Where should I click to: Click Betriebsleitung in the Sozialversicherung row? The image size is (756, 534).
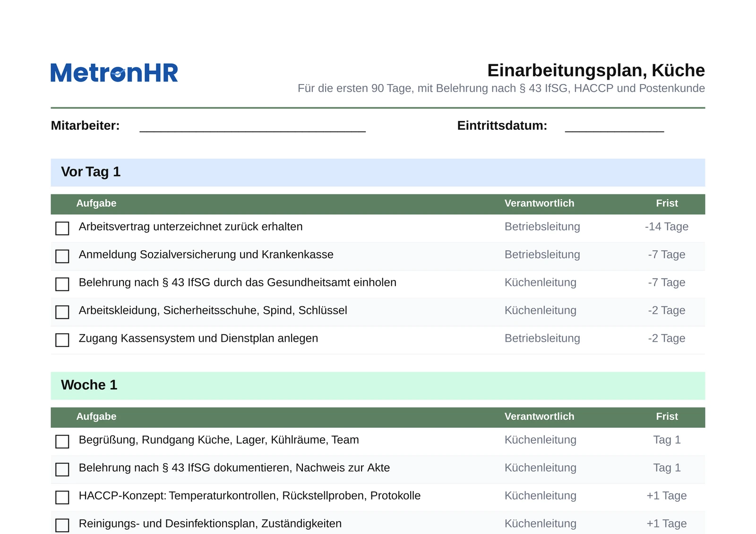pyautogui.click(x=542, y=255)
